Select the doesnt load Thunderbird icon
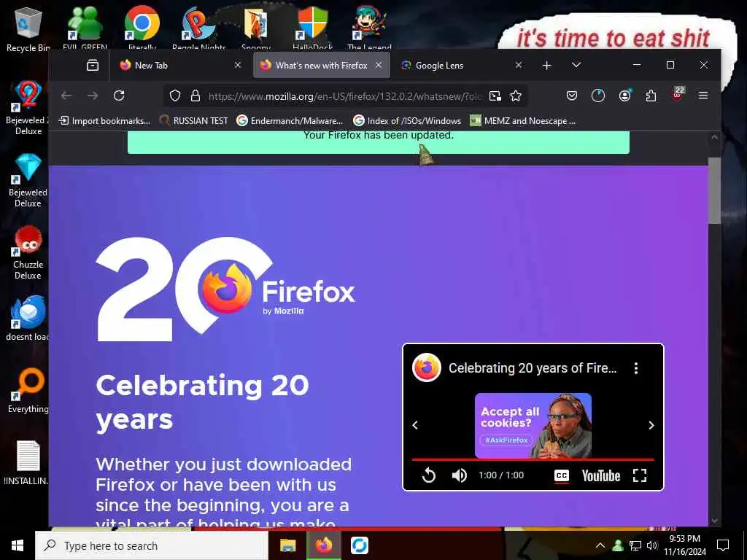This screenshot has width=747, height=560. (28, 318)
